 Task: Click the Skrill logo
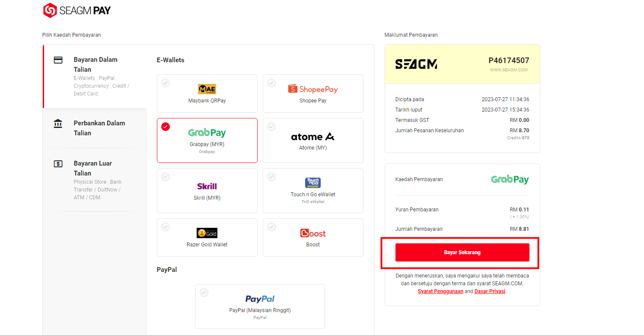point(207,186)
